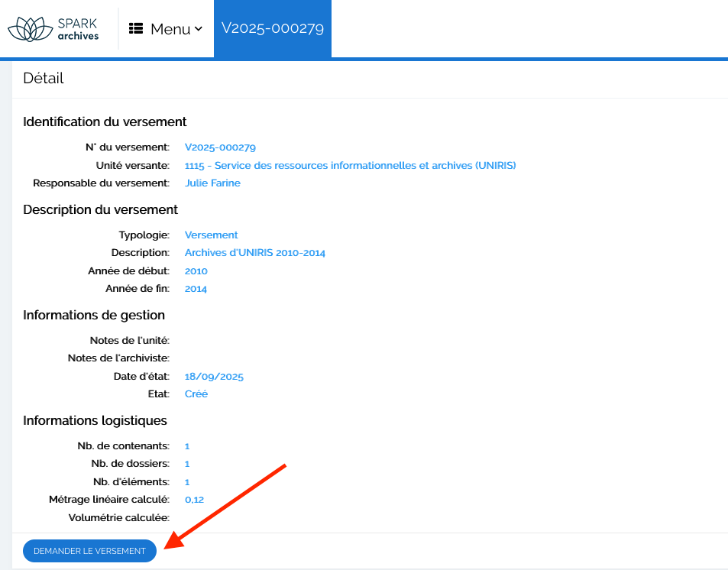Image resolution: width=728 pixels, height=570 pixels.
Task: Click the list icon beside Menu
Action: (136, 29)
